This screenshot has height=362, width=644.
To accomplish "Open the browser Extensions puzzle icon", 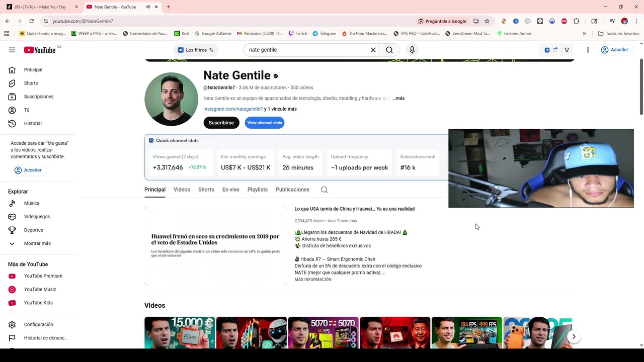I will point(577,21).
